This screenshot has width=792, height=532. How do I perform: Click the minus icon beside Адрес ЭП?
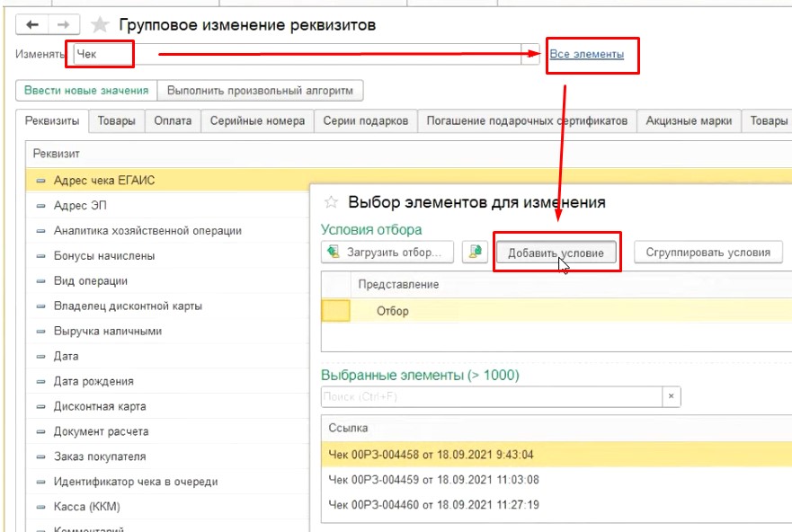click(x=41, y=206)
